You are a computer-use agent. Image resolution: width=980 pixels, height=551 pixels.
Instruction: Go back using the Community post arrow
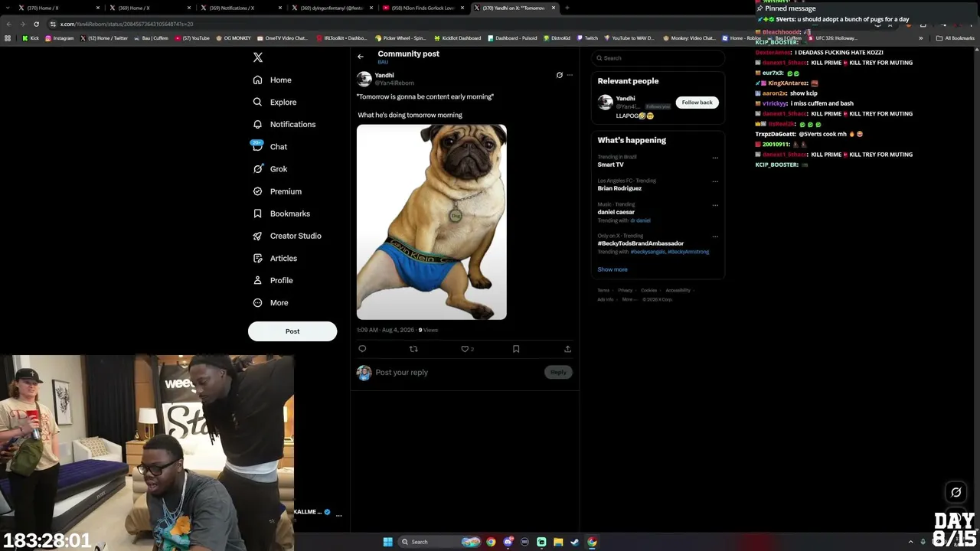pyautogui.click(x=361, y=57)
